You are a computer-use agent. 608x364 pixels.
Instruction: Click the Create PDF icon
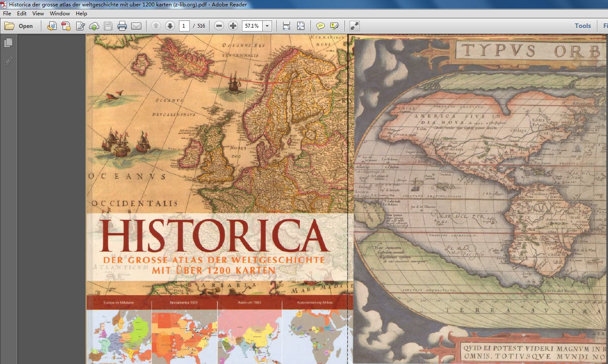pos(66,26)
